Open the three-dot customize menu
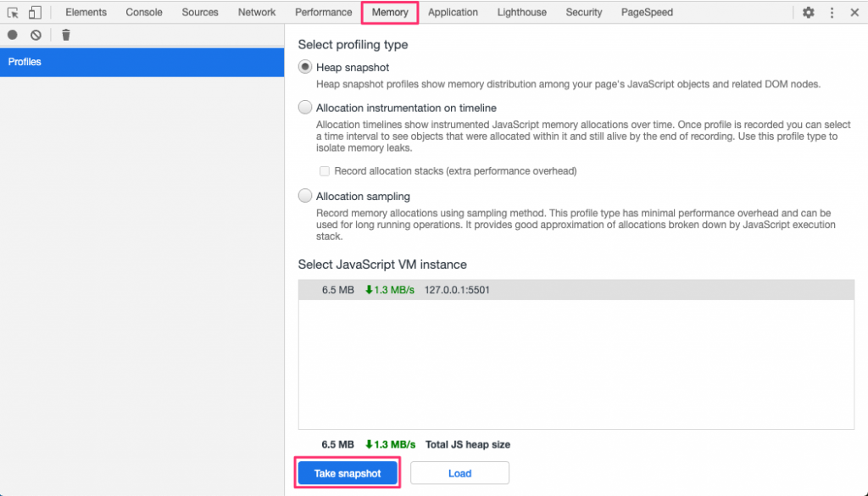The width and height of the screenshot is (868, 496). pos(832,12)
